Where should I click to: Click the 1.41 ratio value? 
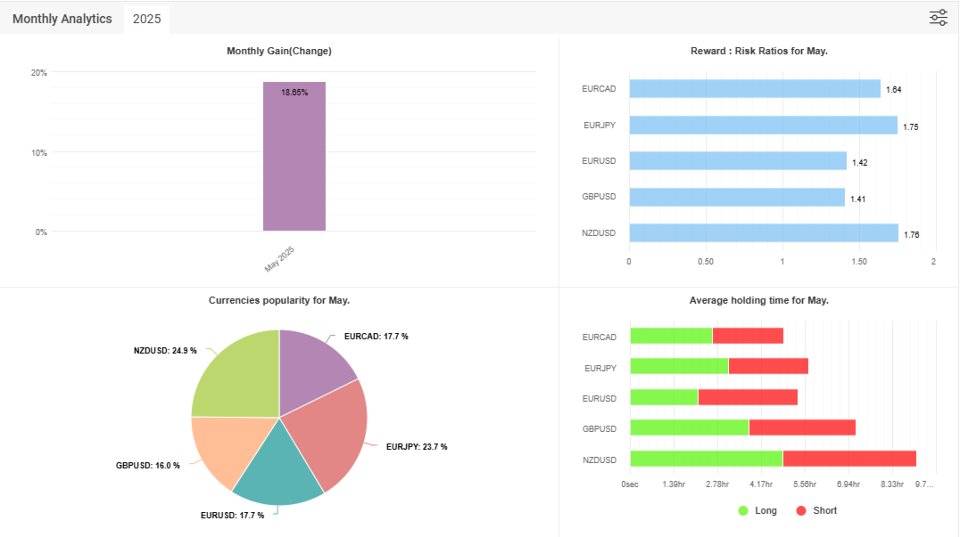click(858, 199)
